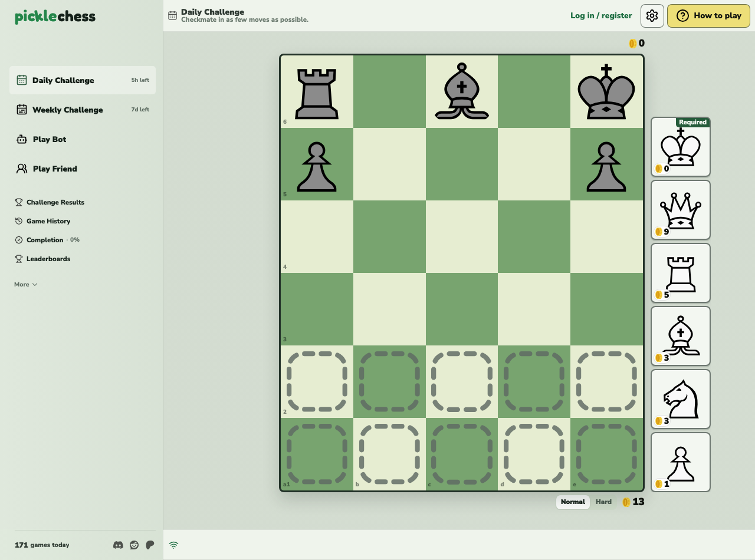The width and height of the screenshot is (755, 560).
Task: Click the black pawn on e5
Action: pos(606,167)
